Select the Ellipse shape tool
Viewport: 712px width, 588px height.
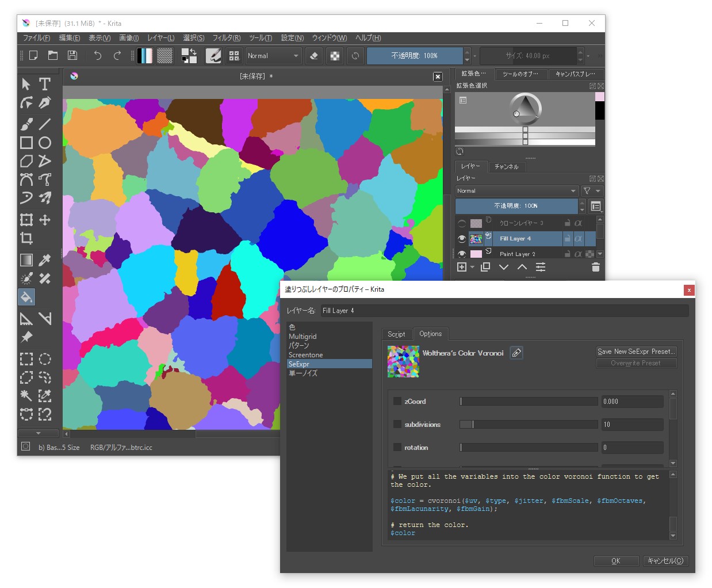click(45, 143)
